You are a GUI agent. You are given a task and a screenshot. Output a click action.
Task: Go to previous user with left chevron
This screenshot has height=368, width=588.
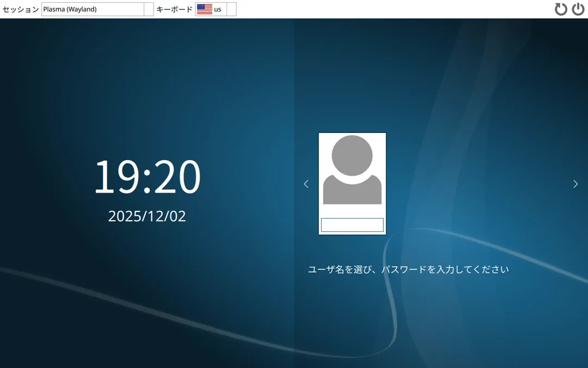point(306,184)
